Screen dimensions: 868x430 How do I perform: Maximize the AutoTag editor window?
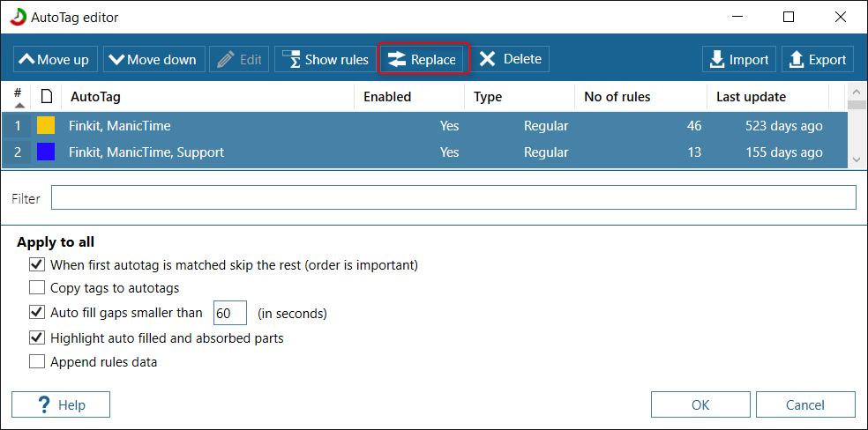(x=789, y=17)
